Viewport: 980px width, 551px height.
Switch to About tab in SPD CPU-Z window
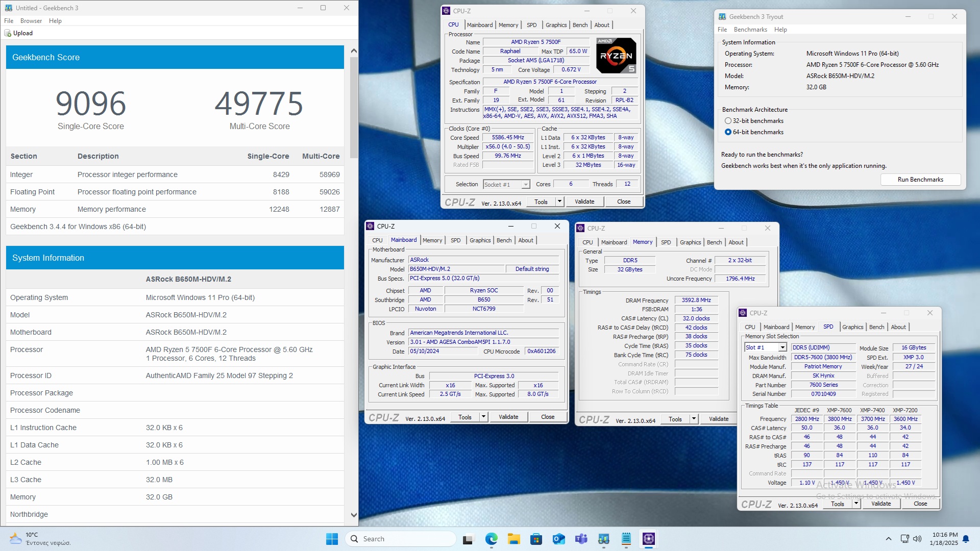point(898,327)
